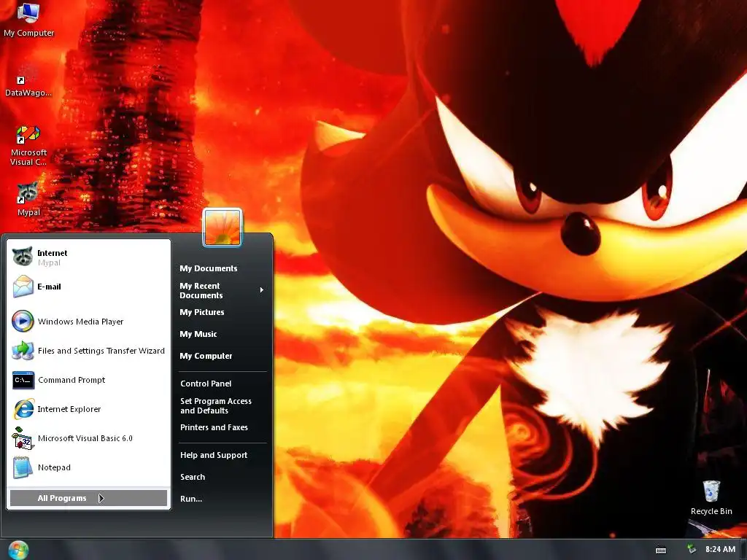Image resolution: width=747 pixels, height=560 pixels.
Task: Click the 'Command Prompt' label
Action: point(71,380)
